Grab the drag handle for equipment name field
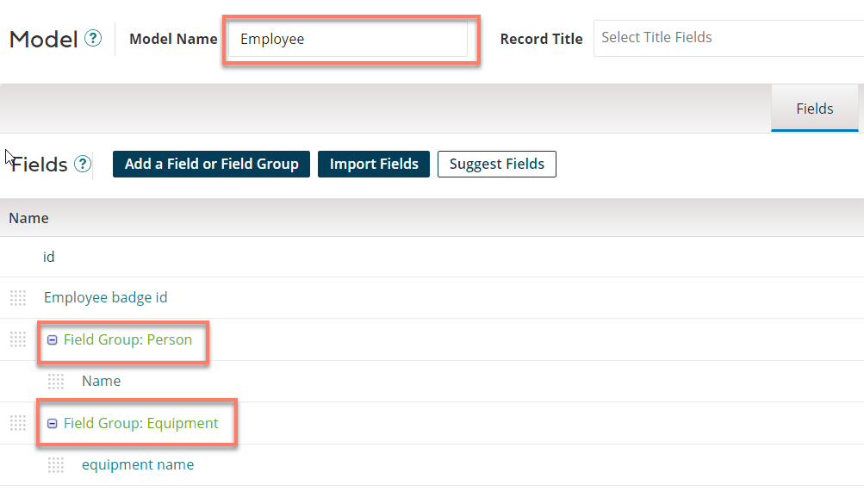Image resolution: width=864 pixels, height=504 pixels. coord(56,464)
